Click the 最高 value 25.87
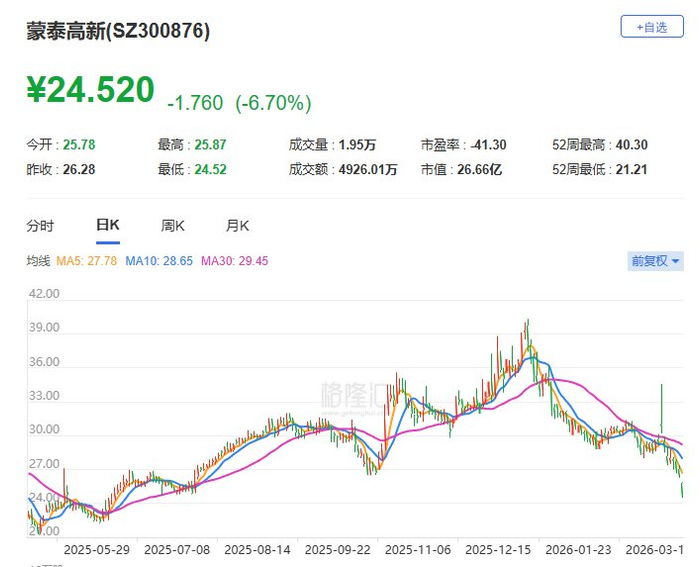 pos(210,145)
